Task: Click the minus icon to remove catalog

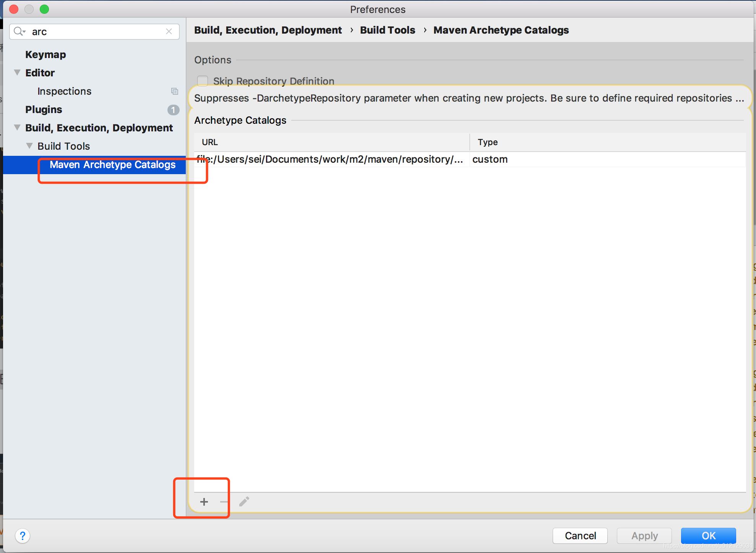Action: 224,502
